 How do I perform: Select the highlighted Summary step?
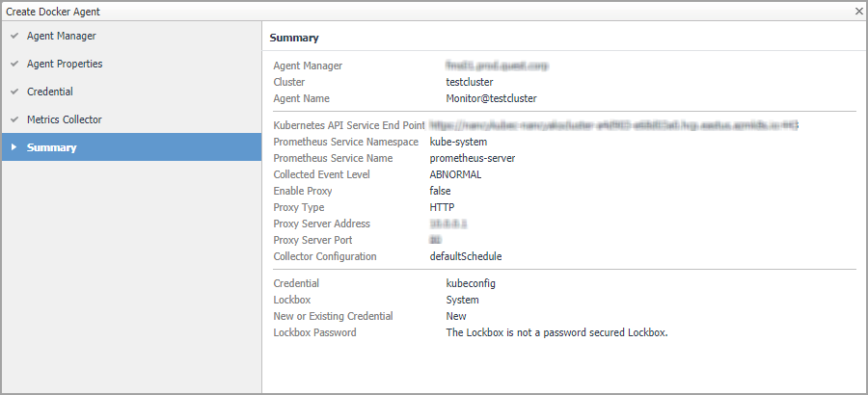[52, 147]
